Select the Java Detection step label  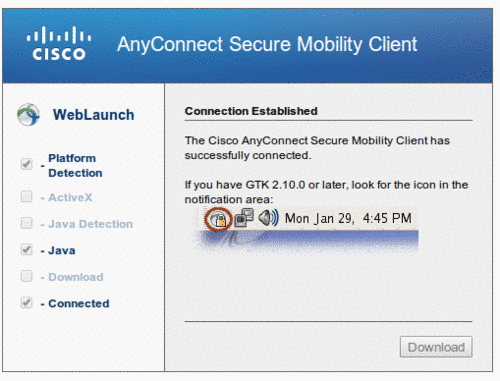tap(90, 224)
